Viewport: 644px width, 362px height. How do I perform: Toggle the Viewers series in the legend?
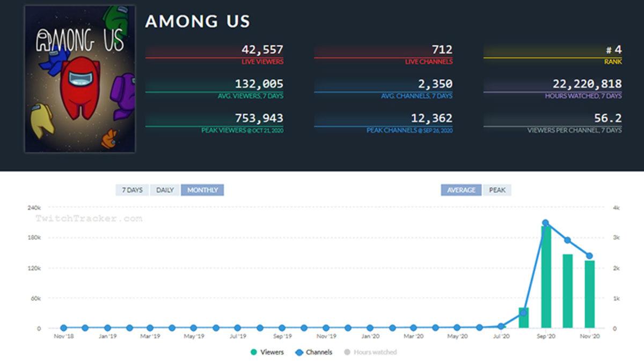pyautogui.click(x=269, y=352)
